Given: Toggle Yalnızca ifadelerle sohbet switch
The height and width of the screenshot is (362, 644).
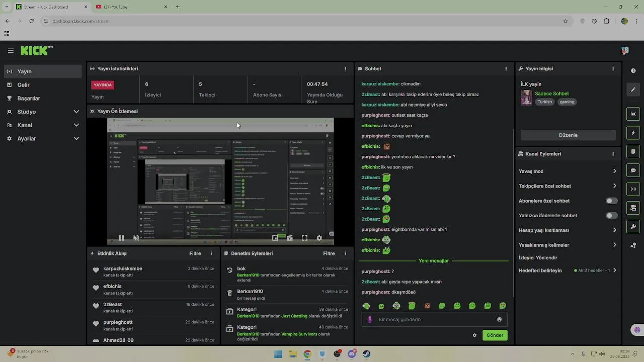Looking at the screenshot, I should [611, 216].
